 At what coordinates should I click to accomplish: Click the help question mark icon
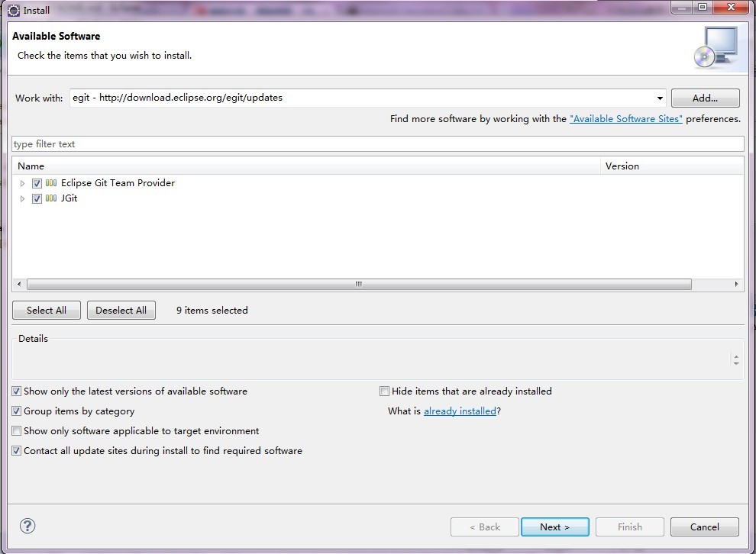27,526
